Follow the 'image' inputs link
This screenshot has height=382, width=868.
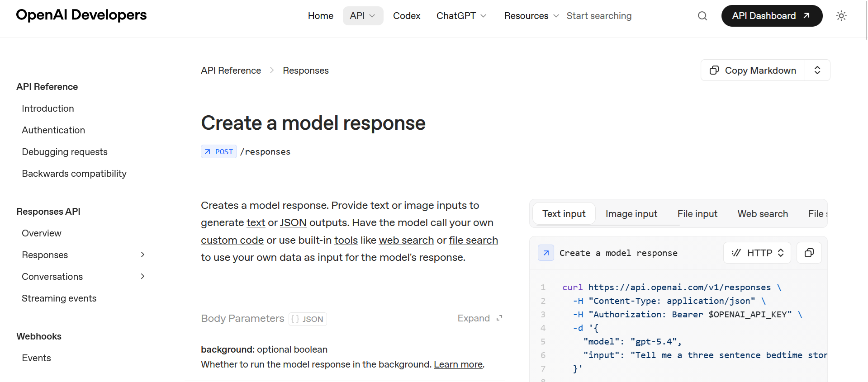(419, 205)
